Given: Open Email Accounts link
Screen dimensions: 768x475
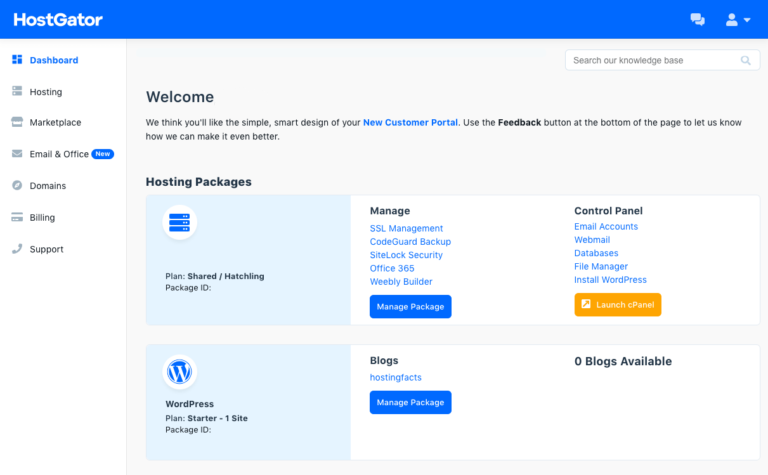Looking at the screenshot, I should click(x=606, y=226).
